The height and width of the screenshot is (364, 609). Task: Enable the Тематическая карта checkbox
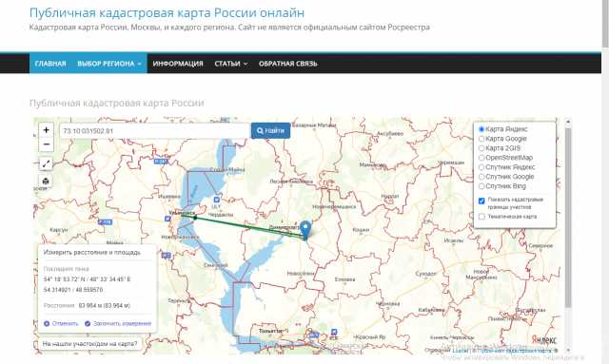click(x=481, y=217)
